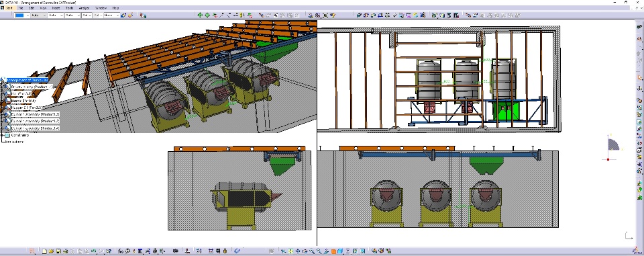Viewport: 644px width, 256px height.
Task: Click the New document icon in bottom toolbar
Action: [x=45, y=251]
